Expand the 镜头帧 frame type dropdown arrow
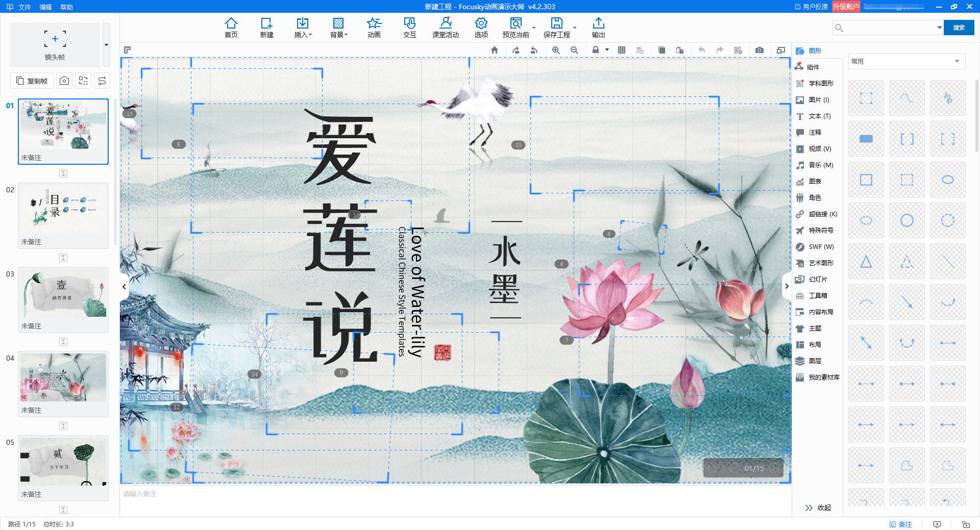Screen dimensions: 980x530 106,45
